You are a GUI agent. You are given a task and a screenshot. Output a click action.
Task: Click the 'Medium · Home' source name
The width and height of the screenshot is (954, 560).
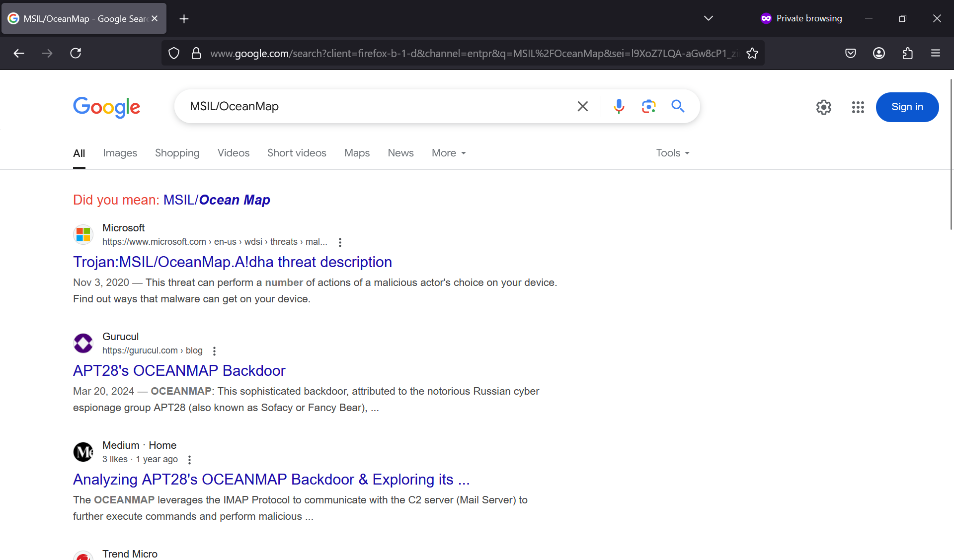139,445
